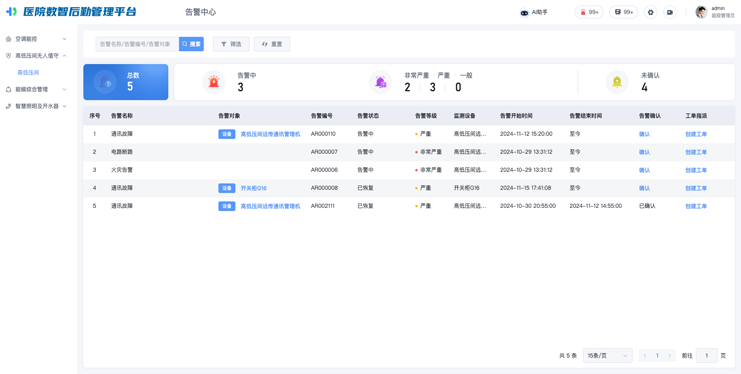The image size is (741, 374).
Task: Click 确认 link for alarm AR000110
Action: 644,134
